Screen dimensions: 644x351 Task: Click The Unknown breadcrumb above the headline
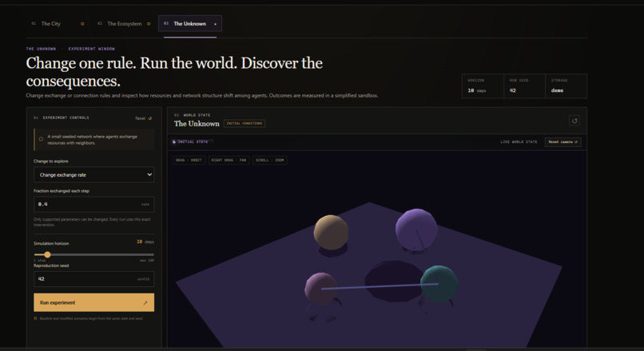[x=41, y=49]
